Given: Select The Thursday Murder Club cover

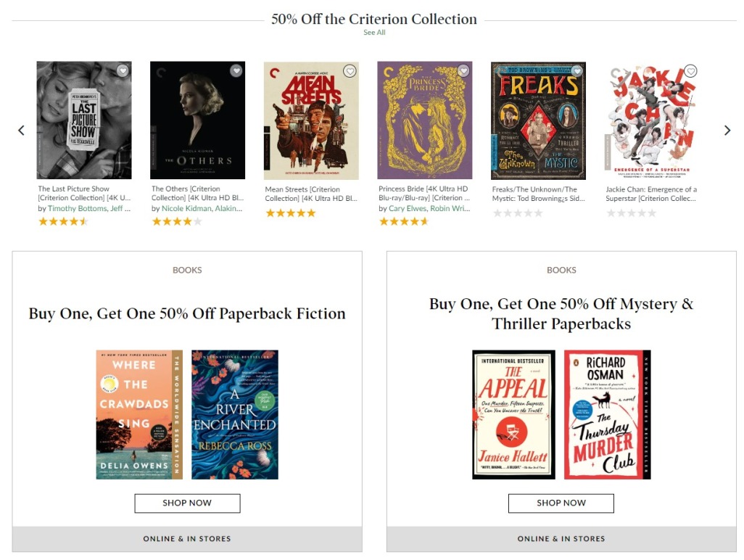Looking at the screenshot, I should click(608, 413).
